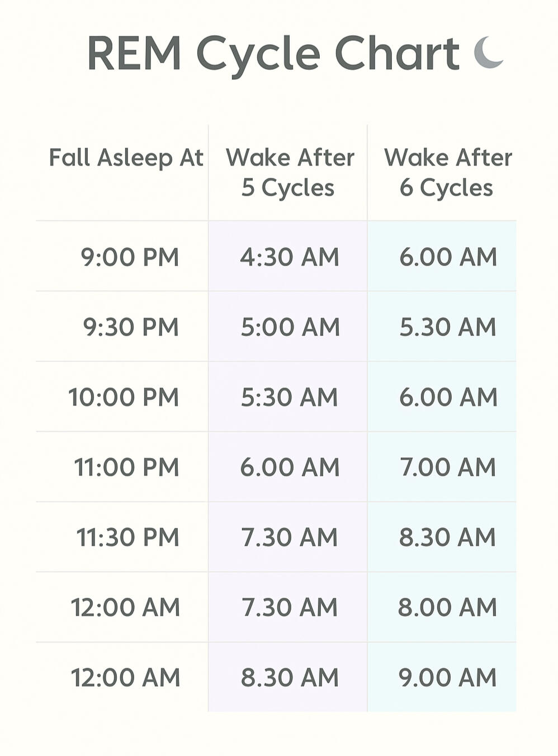Select the Wake After 6 Cycles header
The height and width of the screenshot is (756, 558).
click(x=447, y=172)
